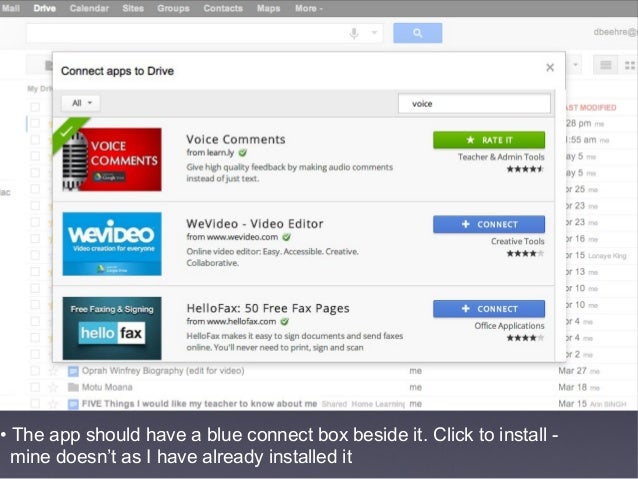Image resolution: width=638 pixels, height=479 pixels.
Task: Click the Home Learning folder label
Action: 378,404
